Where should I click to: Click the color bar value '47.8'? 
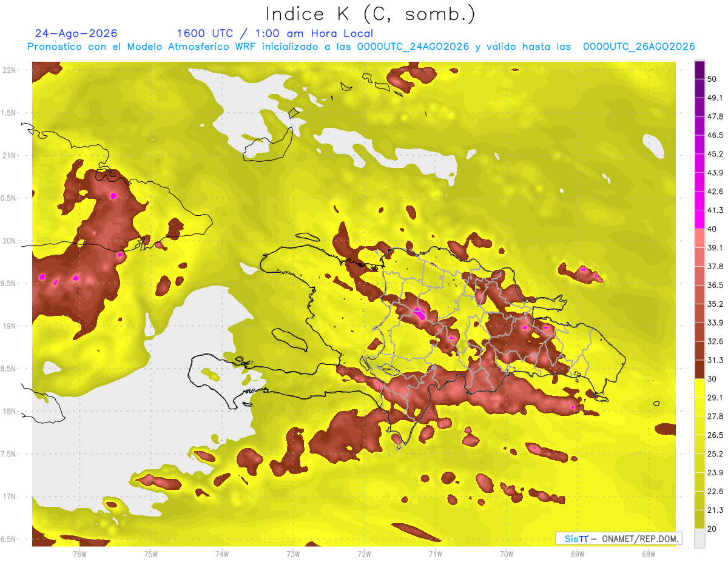(x=715, y=116)
